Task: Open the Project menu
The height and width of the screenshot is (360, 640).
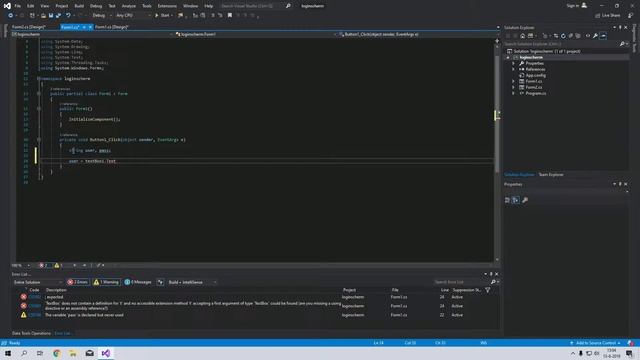Action: click(62, 6)
